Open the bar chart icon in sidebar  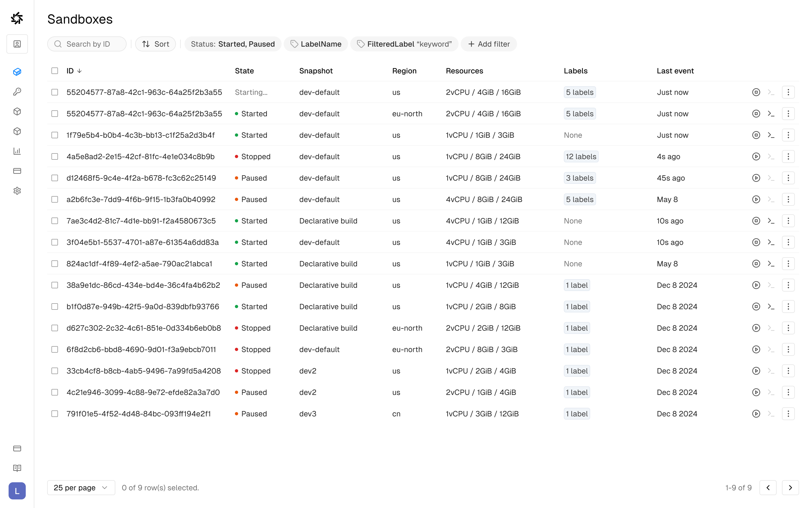pos(17,151)
